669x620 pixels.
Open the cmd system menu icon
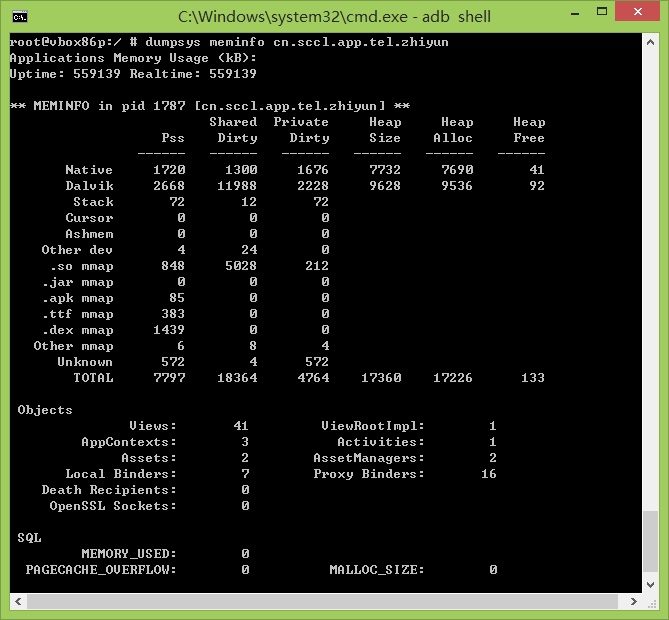[19, 16]
